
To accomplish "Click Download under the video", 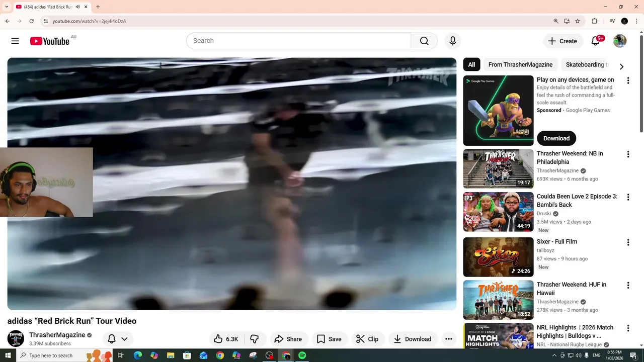I will 412,339.
